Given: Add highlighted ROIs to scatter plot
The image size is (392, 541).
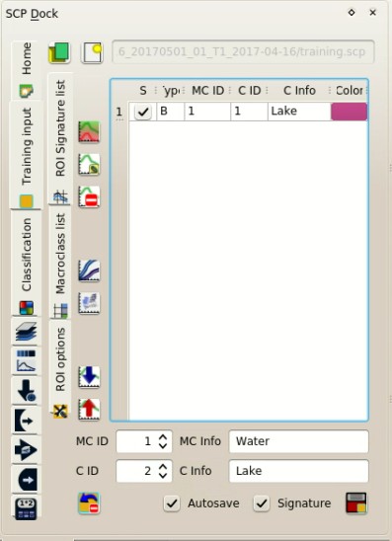Looking at the screenshot, I should [x=89, y=303].
